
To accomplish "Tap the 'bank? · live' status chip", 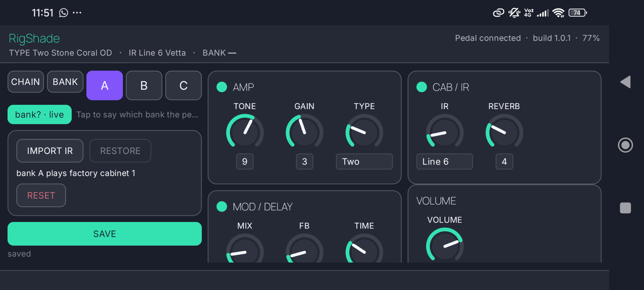I will [40, 115].
